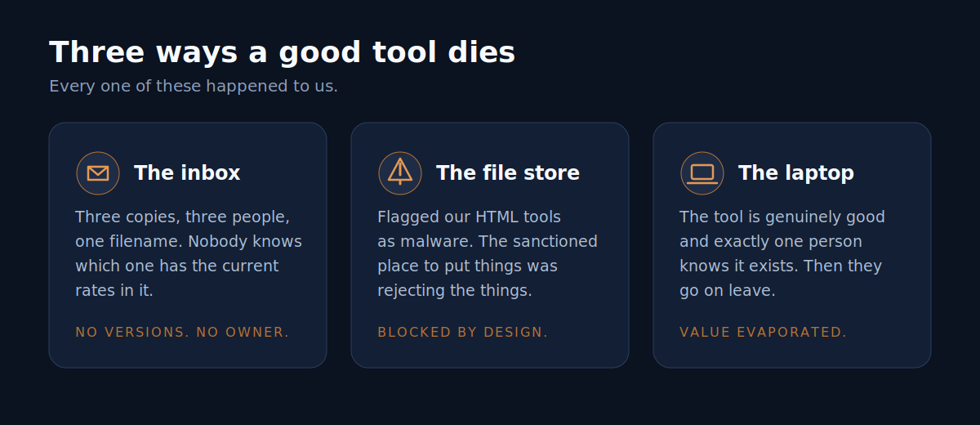Click the envelope icon on the inbox card

tap(98, 173)
